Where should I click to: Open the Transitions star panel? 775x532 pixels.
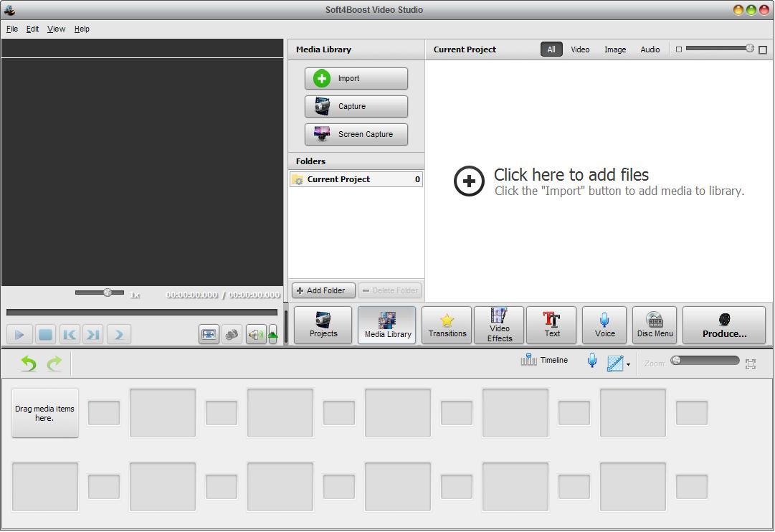click(x=447, y=325)
